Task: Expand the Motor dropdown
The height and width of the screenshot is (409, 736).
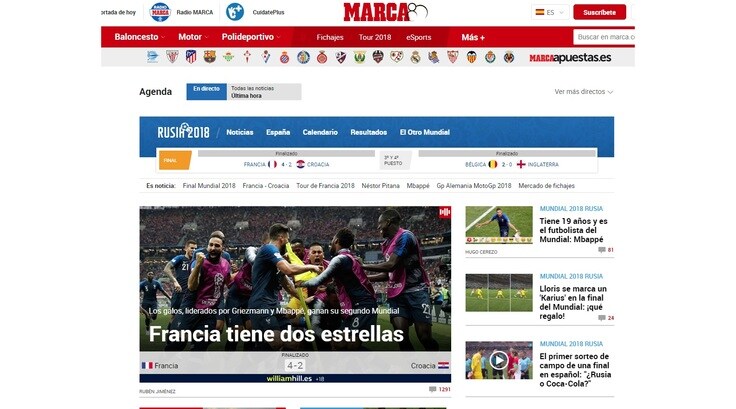Action: pyautogui.click(x=193, y=37)
